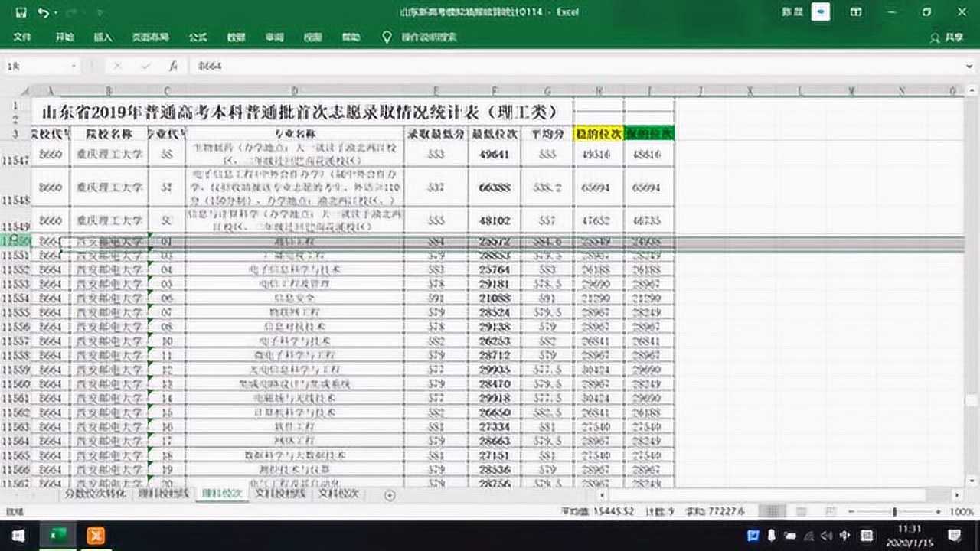The image size is (980, 551).
Task: Click the vertical scrollbar thumb
Action: tap(972, 401)
